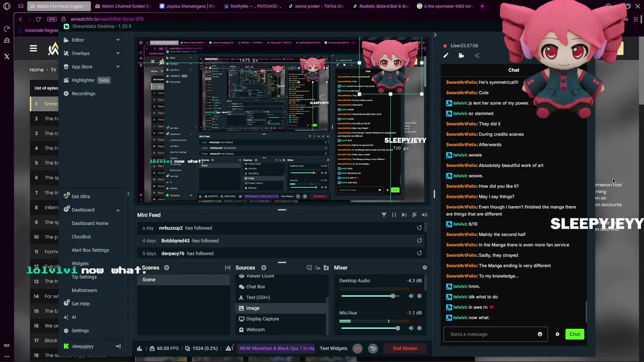
Task: Open the Editor section in Streamlabs sidebar
Action: tap(77, 40)
